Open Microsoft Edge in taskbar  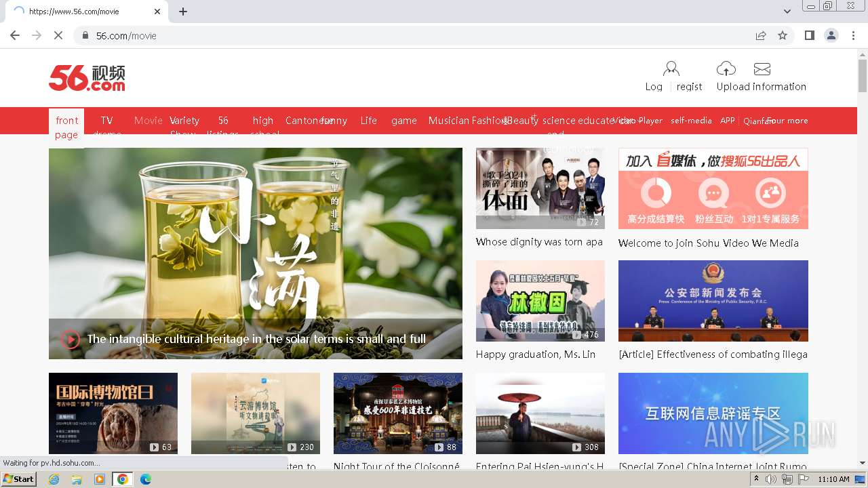(146, 479)
